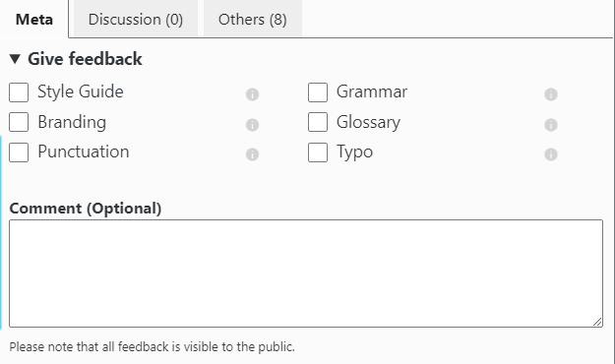Click the Give feedback heading

(85, 59)
